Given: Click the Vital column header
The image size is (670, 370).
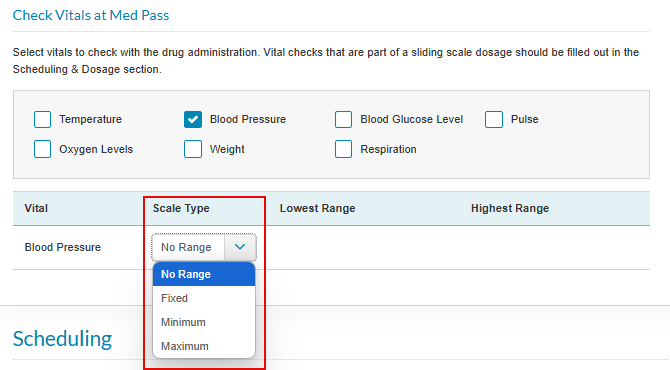Looking at the screenshot, I should pyautogui.click(x=36, y=208).
